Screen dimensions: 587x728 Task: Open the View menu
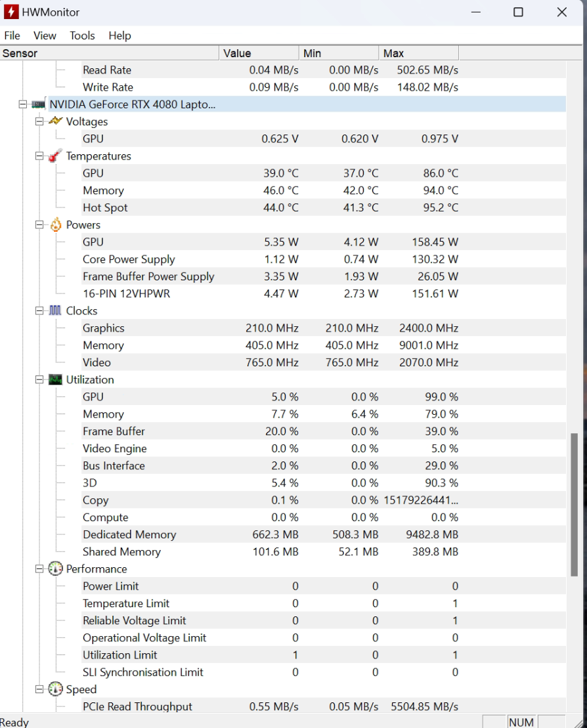[45, 35]
